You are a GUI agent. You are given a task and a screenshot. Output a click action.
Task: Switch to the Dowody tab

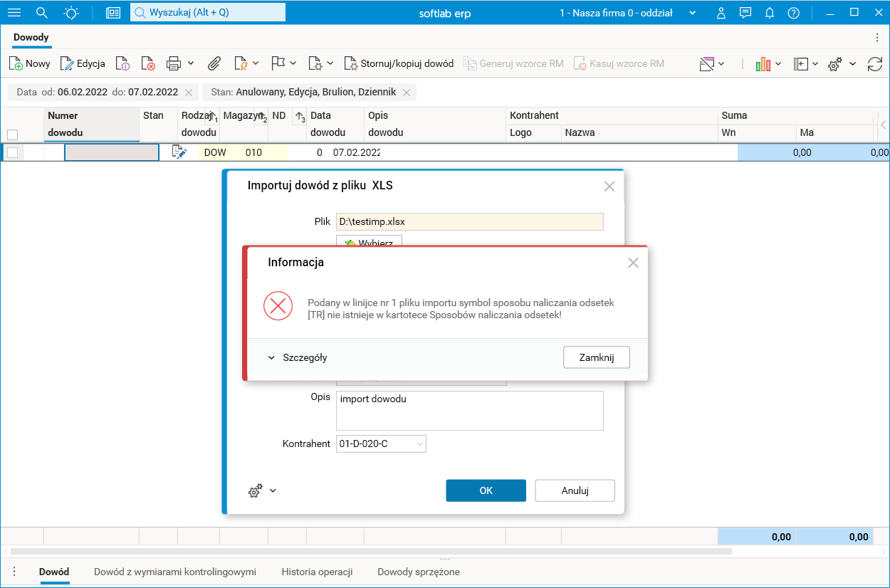tap(31, 37)
